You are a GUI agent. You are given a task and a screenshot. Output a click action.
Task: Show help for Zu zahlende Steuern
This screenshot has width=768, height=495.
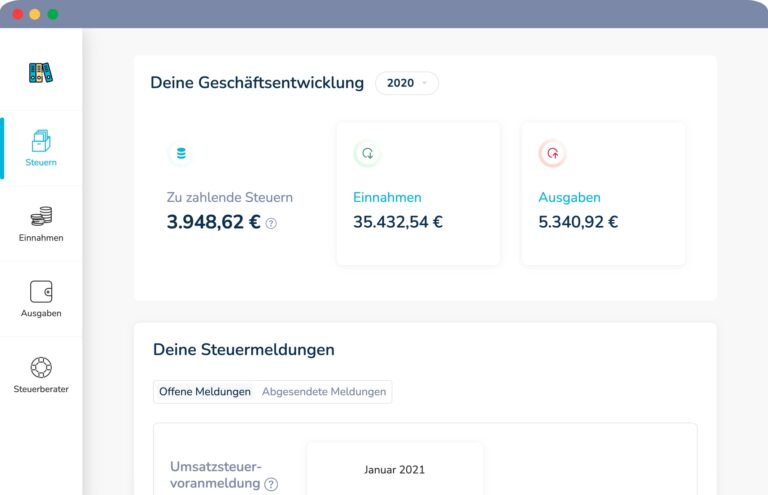[x=271, y=224]
